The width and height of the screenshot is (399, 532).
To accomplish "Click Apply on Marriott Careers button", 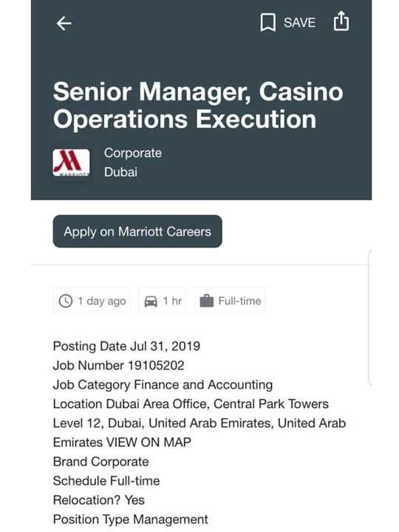I will (x=137, y=231).
